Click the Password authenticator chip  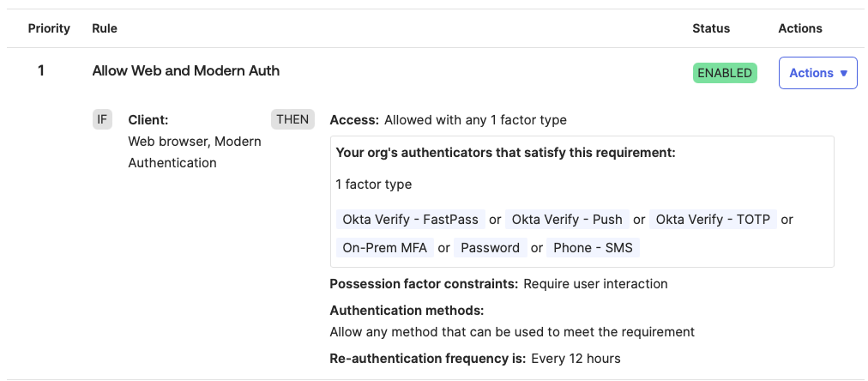point(490,248)
